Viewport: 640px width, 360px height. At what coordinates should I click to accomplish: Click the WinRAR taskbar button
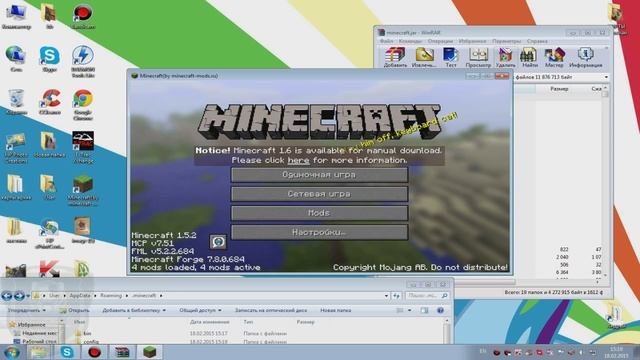pyautogui.click(x=122, y=352)
